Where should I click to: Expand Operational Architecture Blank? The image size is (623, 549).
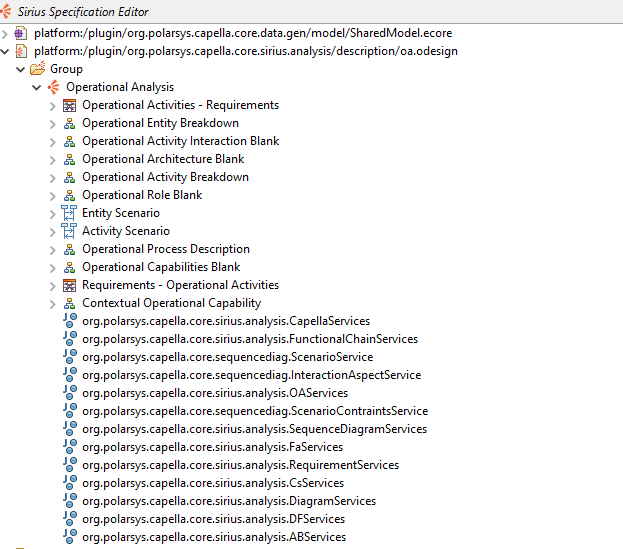[52, 160]
